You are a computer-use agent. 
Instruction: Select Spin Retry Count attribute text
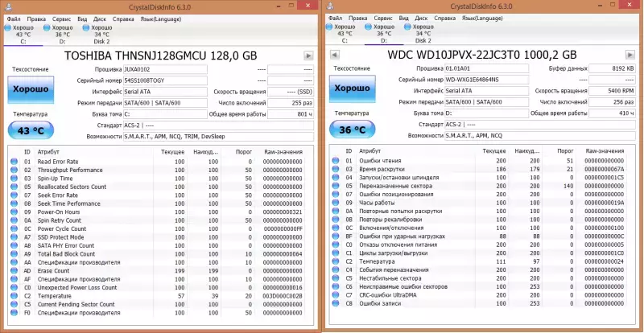60,220
